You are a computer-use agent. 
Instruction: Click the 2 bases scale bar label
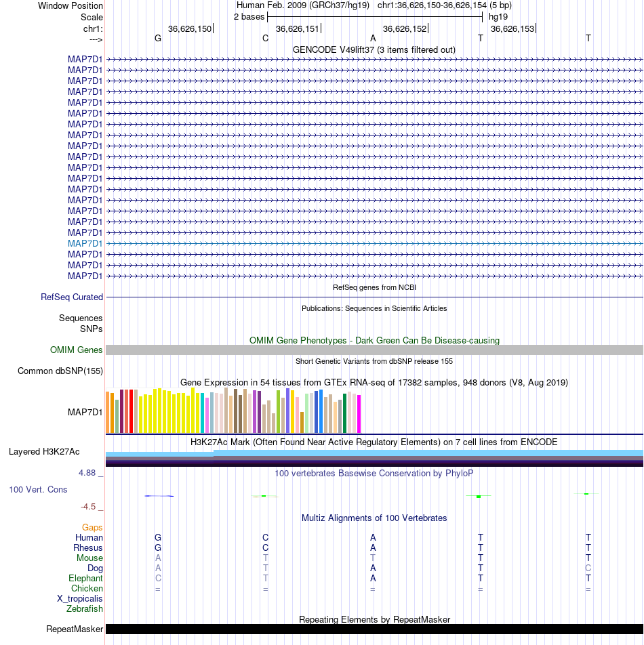[x=249, y=17]
